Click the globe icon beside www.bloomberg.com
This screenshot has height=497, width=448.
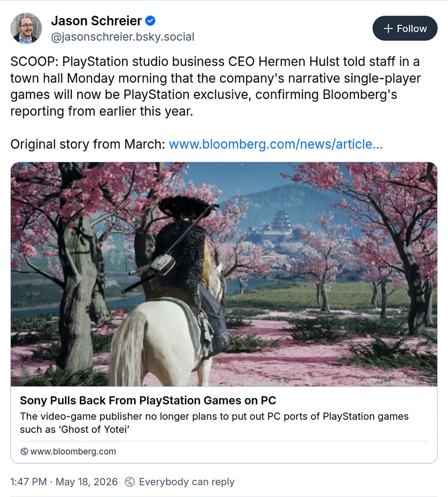(x=24, y=451)
